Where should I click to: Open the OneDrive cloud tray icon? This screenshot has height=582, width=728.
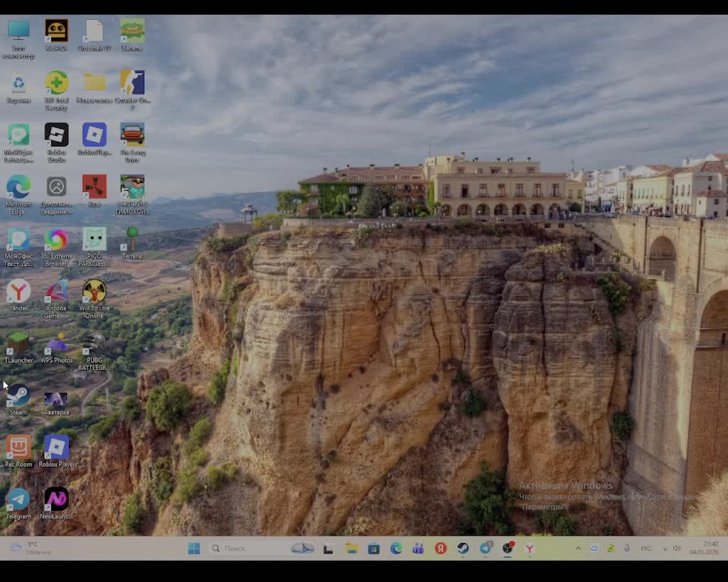[x=594, y=549]
